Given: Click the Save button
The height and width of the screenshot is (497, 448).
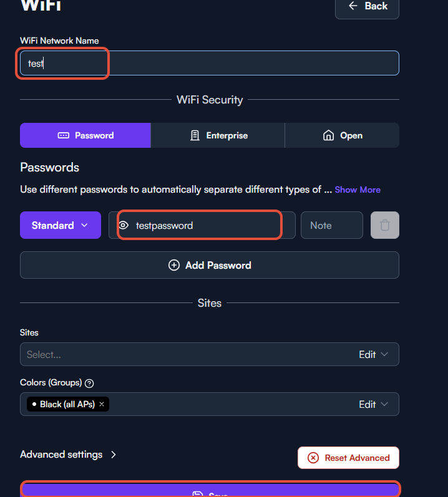Looking at the screenshot, I should point(210,490).
